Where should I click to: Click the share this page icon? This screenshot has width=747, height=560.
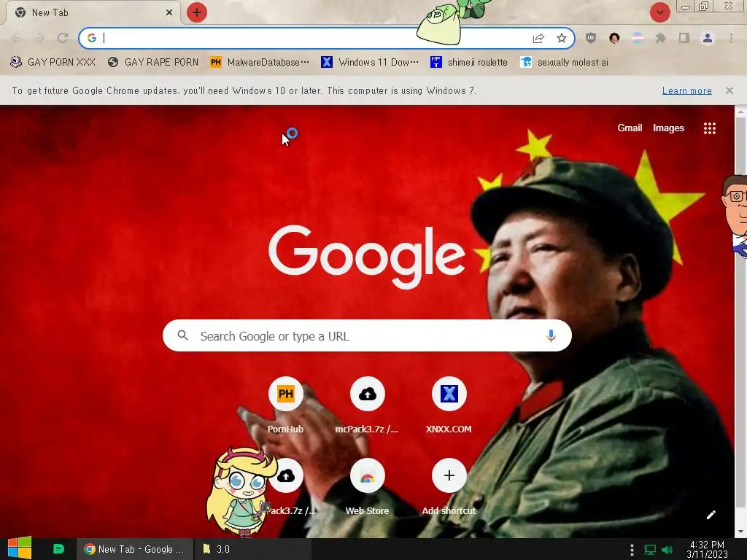pyautogui.click(x=538, y=38)
